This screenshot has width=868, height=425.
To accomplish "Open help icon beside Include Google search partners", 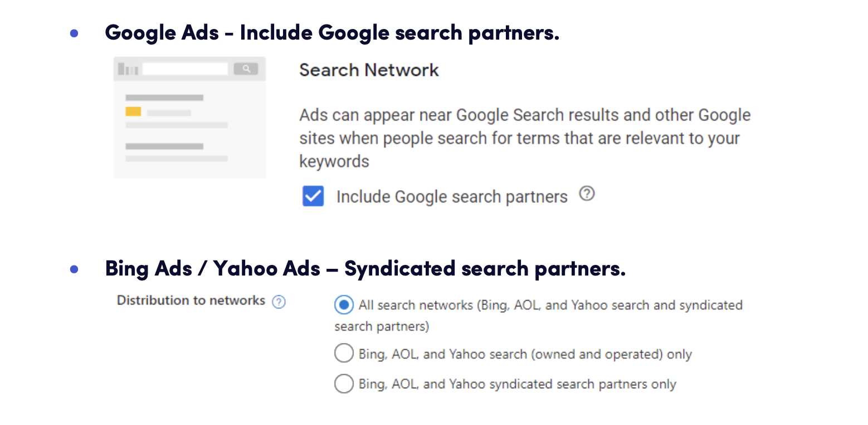I will [x=587, y=194].
